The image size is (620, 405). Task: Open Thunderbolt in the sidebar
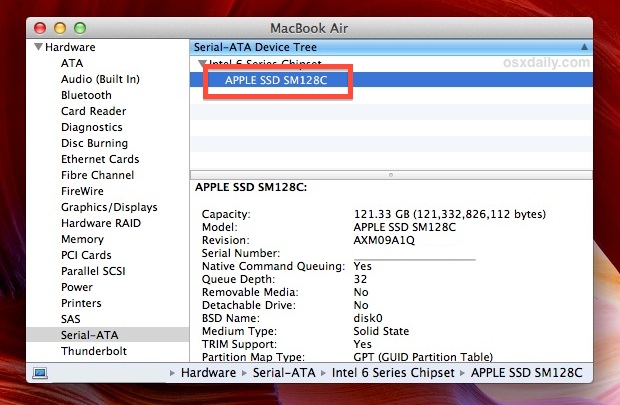(x=94, y=351)
